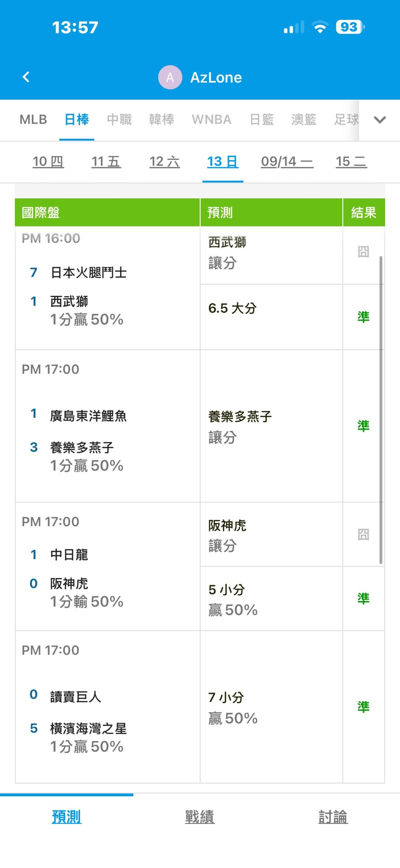This screenshot has width=400, height=868.
Task: Tap the 日本火腿鬥士 team name
Action: pos(89,273)
